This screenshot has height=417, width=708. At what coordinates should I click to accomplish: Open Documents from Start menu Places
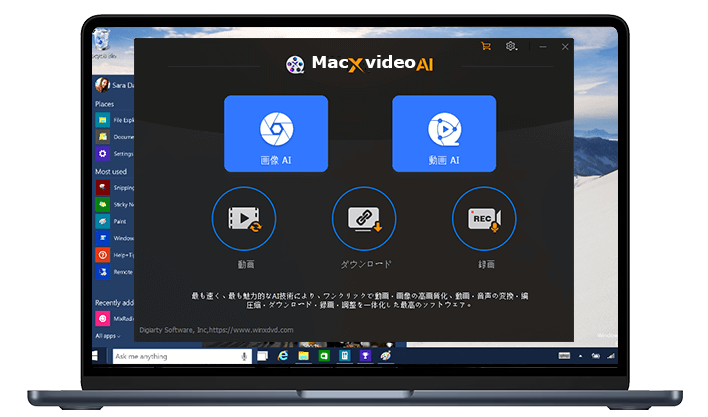click(115, 137)
